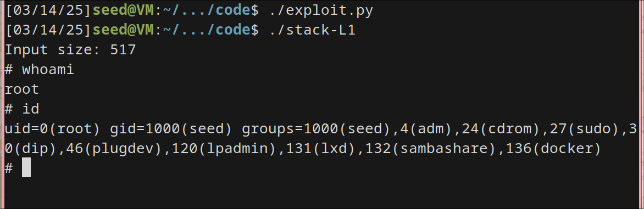Click the 'id' command text
This screenshot has width=644, height=209.
(x=30, y=109)
